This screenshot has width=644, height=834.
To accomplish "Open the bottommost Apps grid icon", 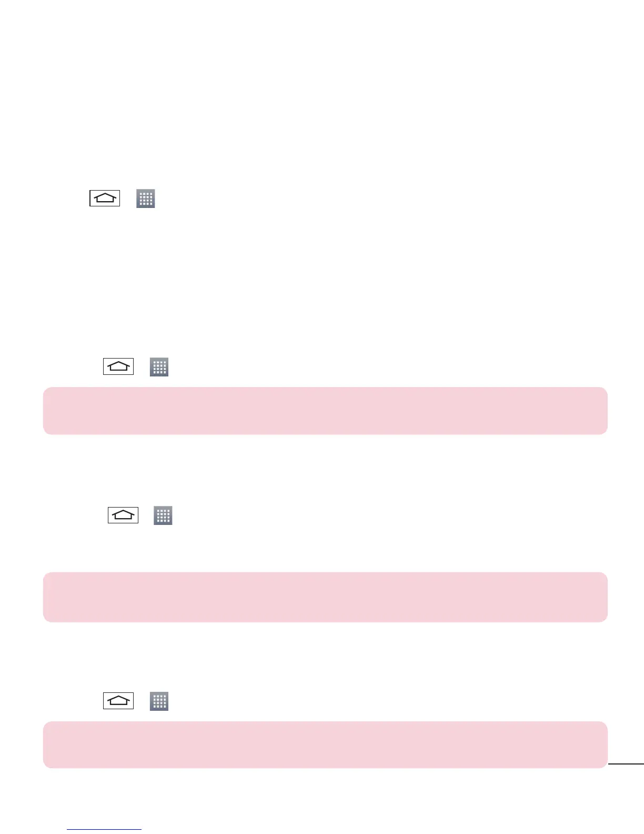I will 159,701.
